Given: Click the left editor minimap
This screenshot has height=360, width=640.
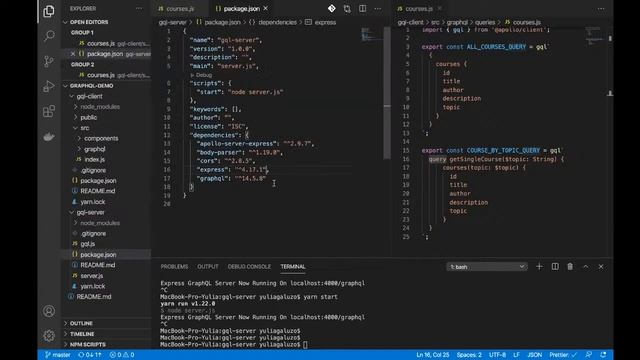Looking at the screenshot, I should pyautogui.click(x=371, y=34).
